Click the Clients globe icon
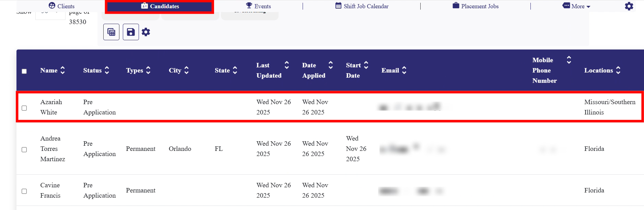Image resolution: width=644 pixels, height=210 pixels. (x=52, y=5)
